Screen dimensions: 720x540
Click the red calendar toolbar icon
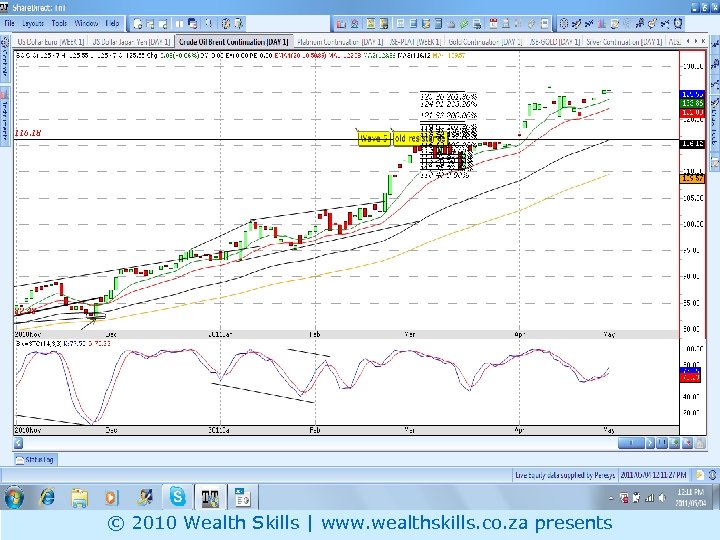point(494,23)
